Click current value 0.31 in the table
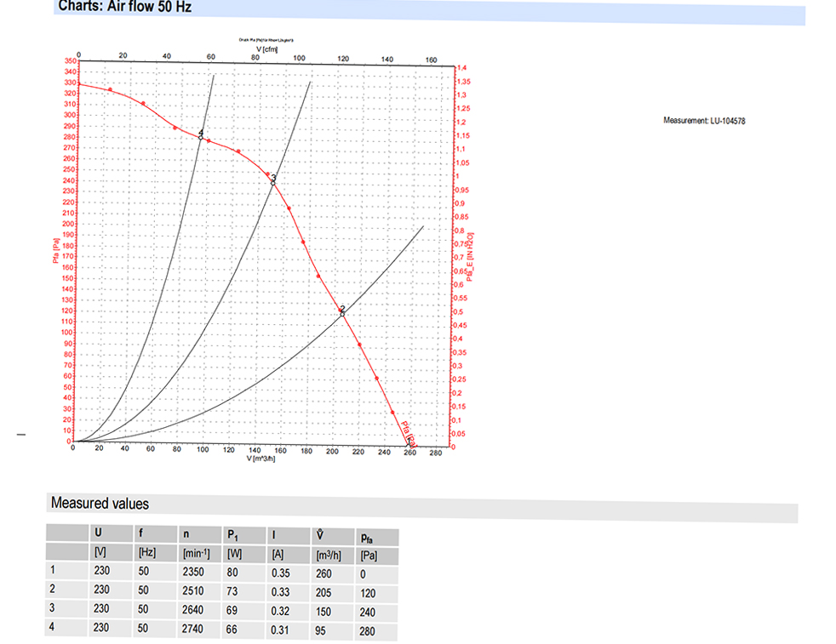Screen dimensions: 836x644 coord(279,630)
